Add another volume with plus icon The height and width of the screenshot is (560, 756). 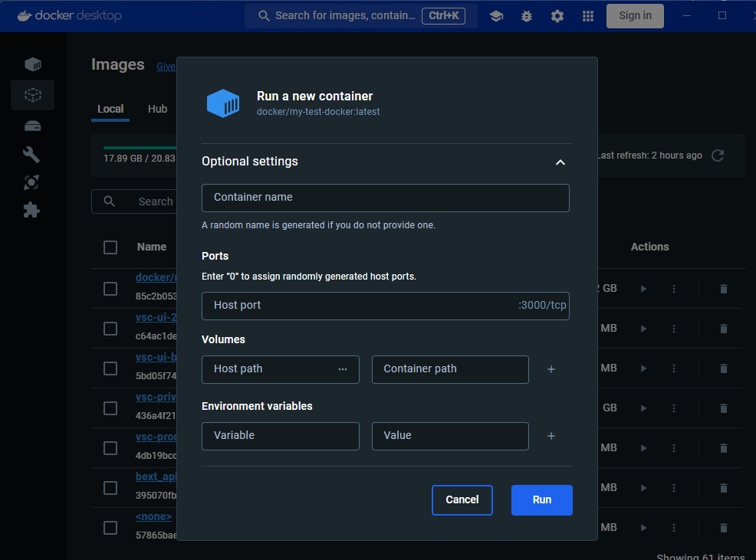[x=551, y=369]
